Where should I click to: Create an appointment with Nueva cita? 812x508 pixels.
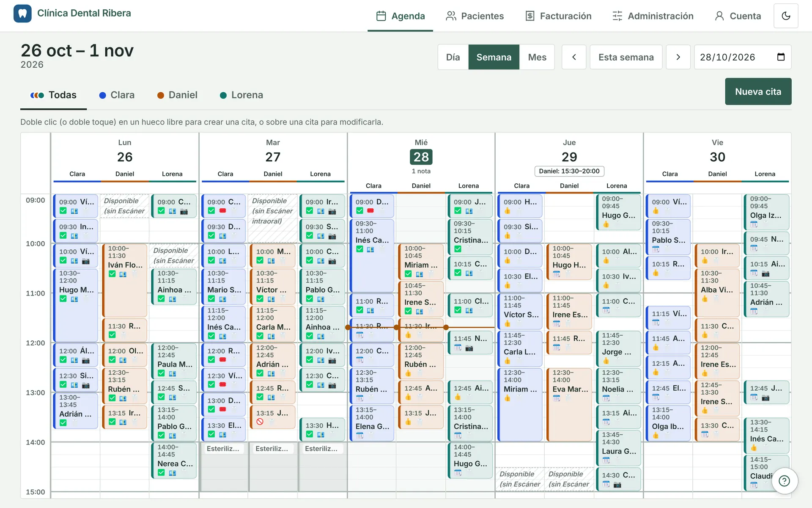pos(758,91)
